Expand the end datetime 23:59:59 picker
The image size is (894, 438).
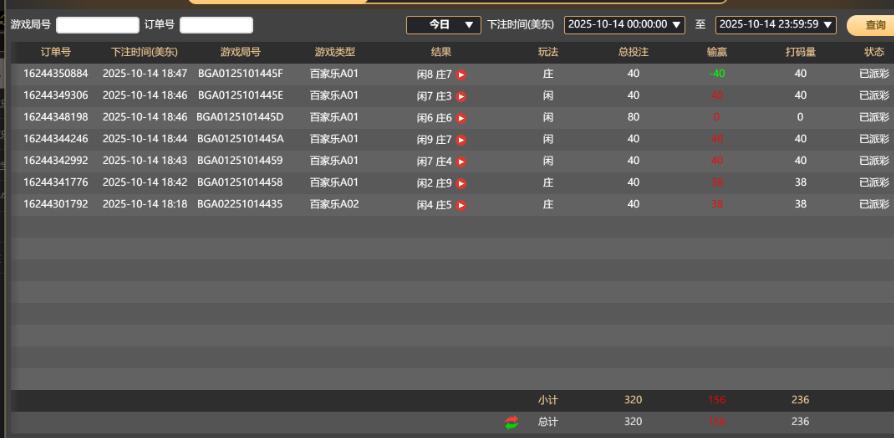[776, 25]
